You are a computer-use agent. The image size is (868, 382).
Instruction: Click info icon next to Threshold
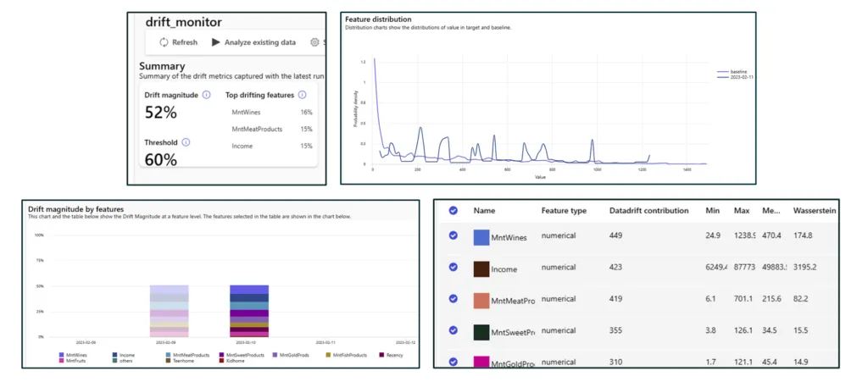pos(186,142)
